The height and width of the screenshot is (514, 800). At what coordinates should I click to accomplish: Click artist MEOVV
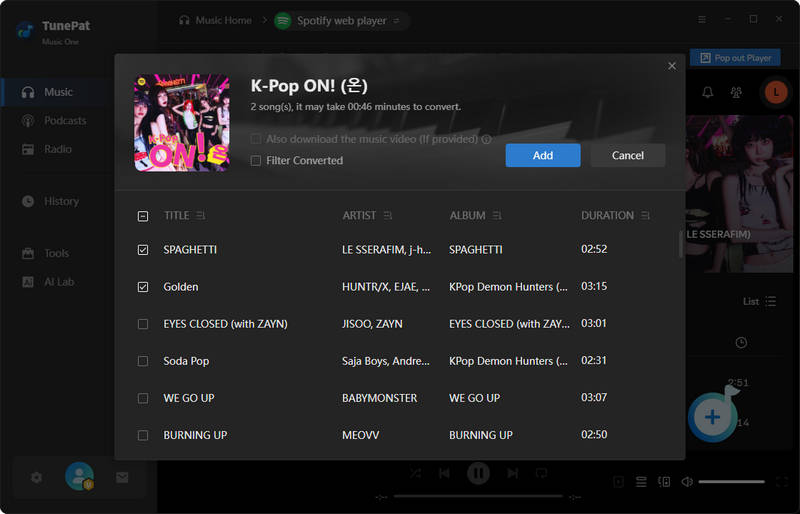pyautogui.click(x=360, y=435)
